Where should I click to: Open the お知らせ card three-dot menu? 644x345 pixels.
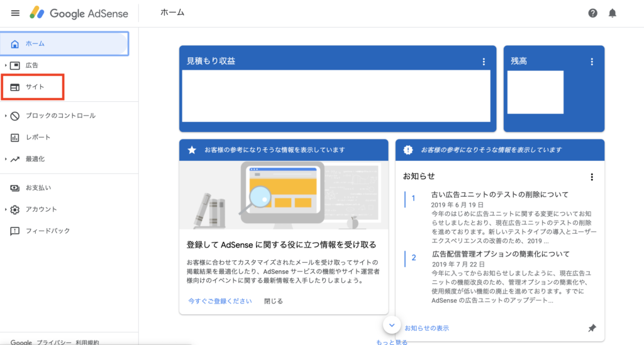592,177
